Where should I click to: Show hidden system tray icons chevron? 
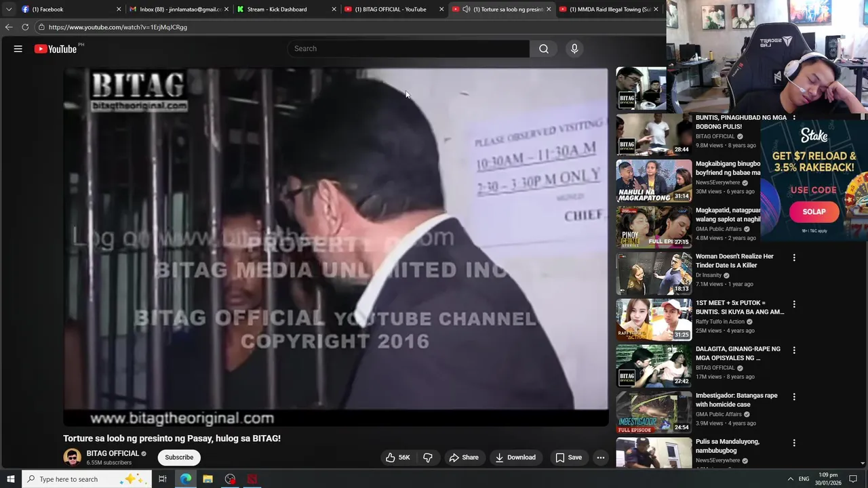790,479
